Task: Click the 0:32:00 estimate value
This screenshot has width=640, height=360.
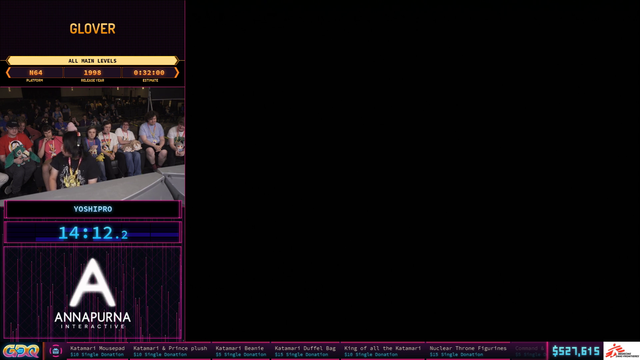Action: pyautogui.click(x=149, y=73)
